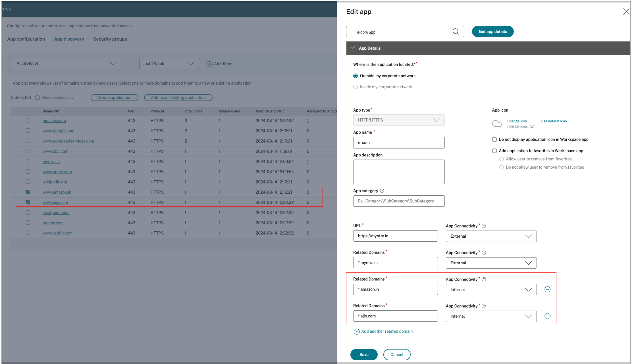Remove the *.amazon.in related domain row
Image resolution: width=632 pixels, height=364 pixels.
[547, 289]
